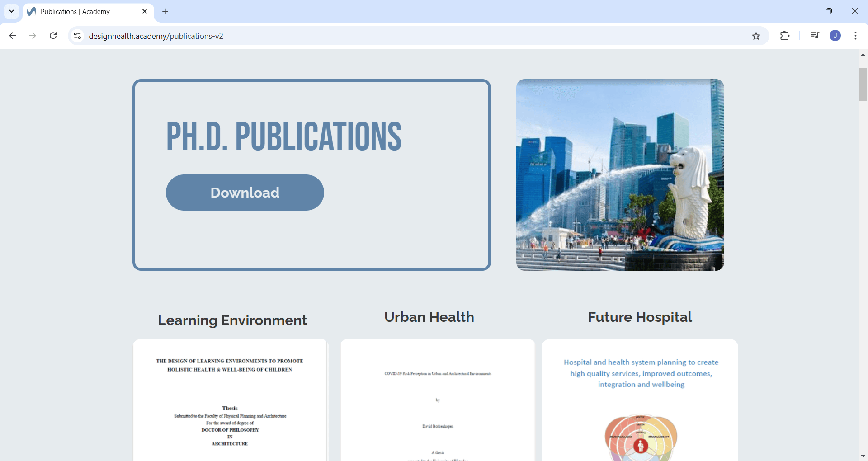Expand the tab search dropdown arrow

[x=11, y=11]
